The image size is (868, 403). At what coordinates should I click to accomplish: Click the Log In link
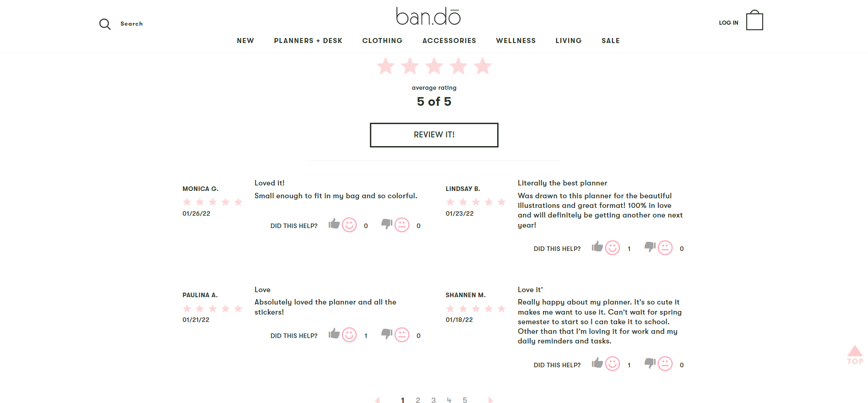pyautogui.click(x=728, y=23)
